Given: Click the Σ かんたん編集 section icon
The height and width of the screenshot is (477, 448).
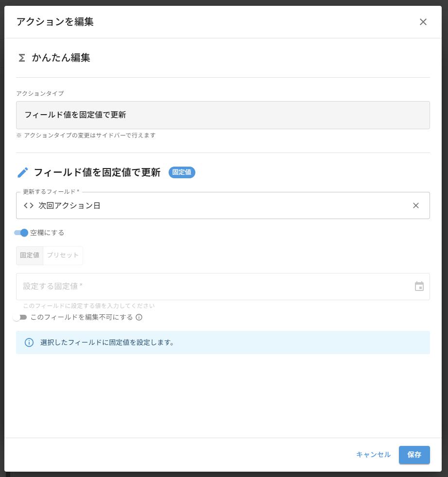Looking at the screenshot, I should 21,58.
